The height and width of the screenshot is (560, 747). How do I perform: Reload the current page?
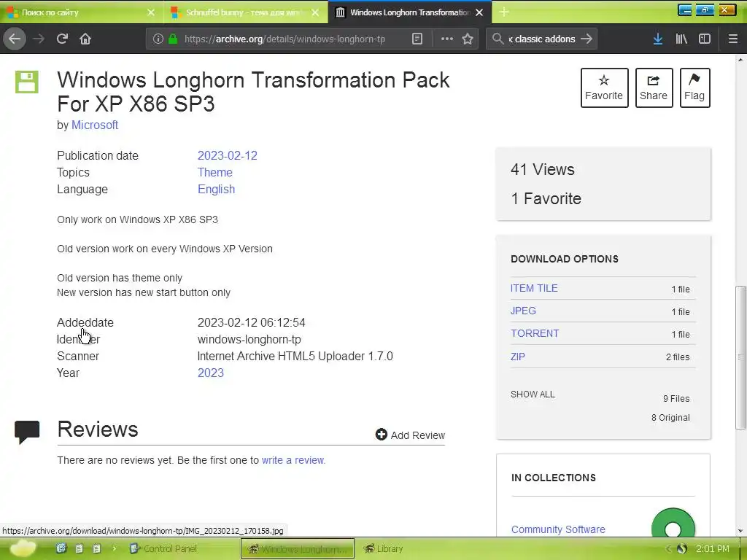[x=62, y=39]
